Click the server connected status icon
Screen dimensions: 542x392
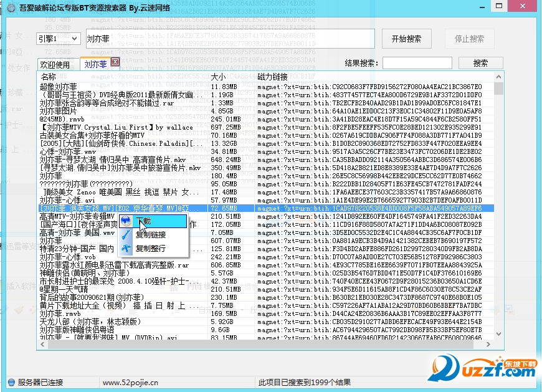pyautogui.click(x=11, y=382)
